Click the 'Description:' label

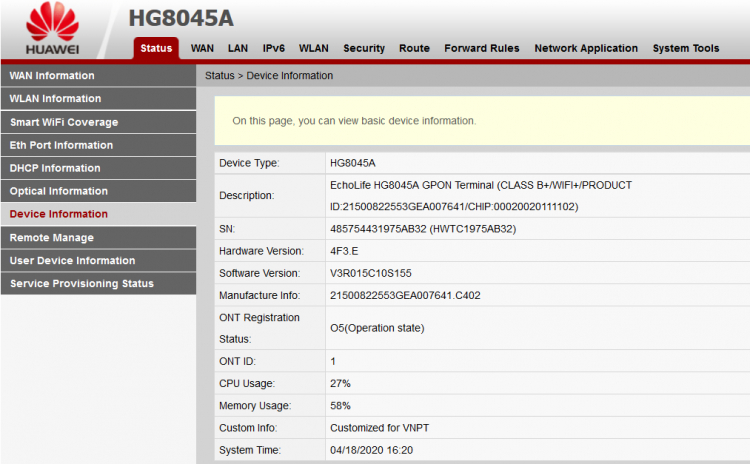coord(246,196)
